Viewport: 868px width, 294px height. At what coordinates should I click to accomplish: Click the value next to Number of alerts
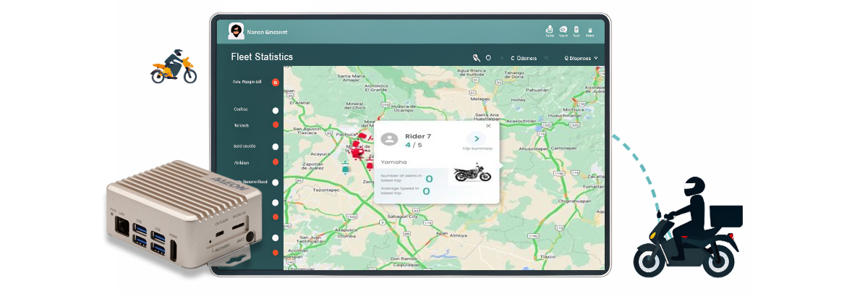point(428,179)
